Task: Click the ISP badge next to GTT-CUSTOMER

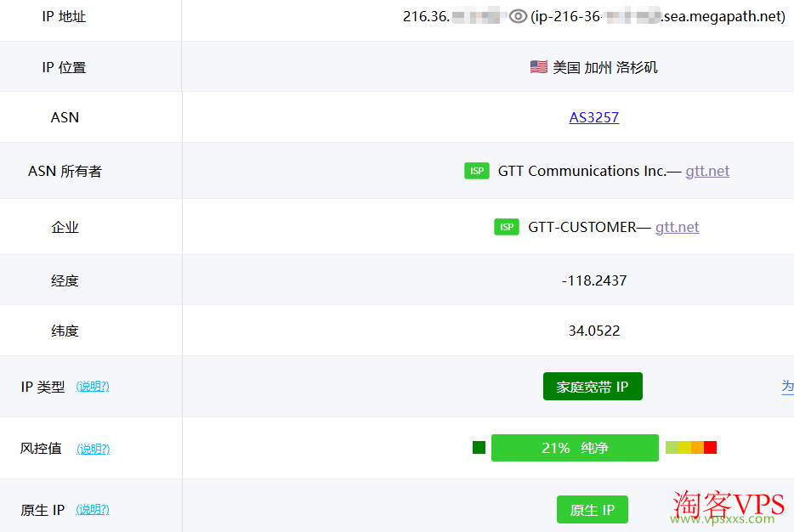Action: [507, 226]
